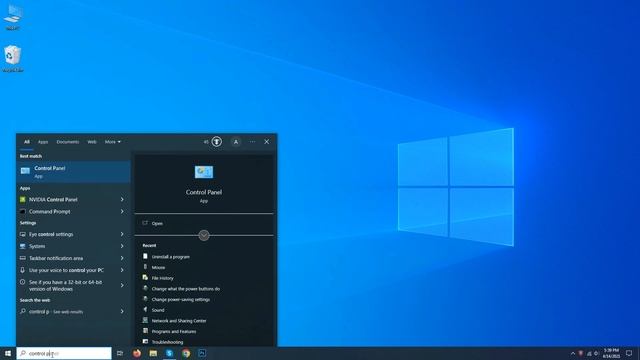Open 'Change what the power buttons do'
The image size is (640, 360).
[186, 289]
